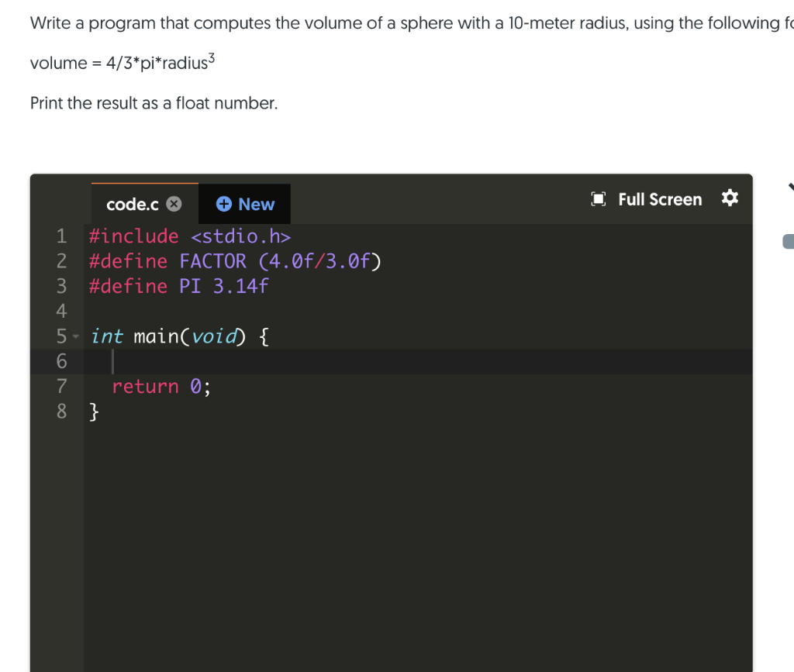The height and width of the screenshot is (672, 794).
Task: Collapse the main function with the fold arrow
Action: pyautogui.click(x=75, y=337)
